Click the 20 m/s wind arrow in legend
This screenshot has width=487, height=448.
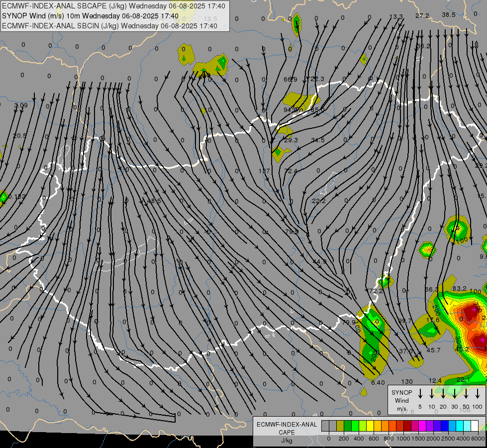(443, 394)
